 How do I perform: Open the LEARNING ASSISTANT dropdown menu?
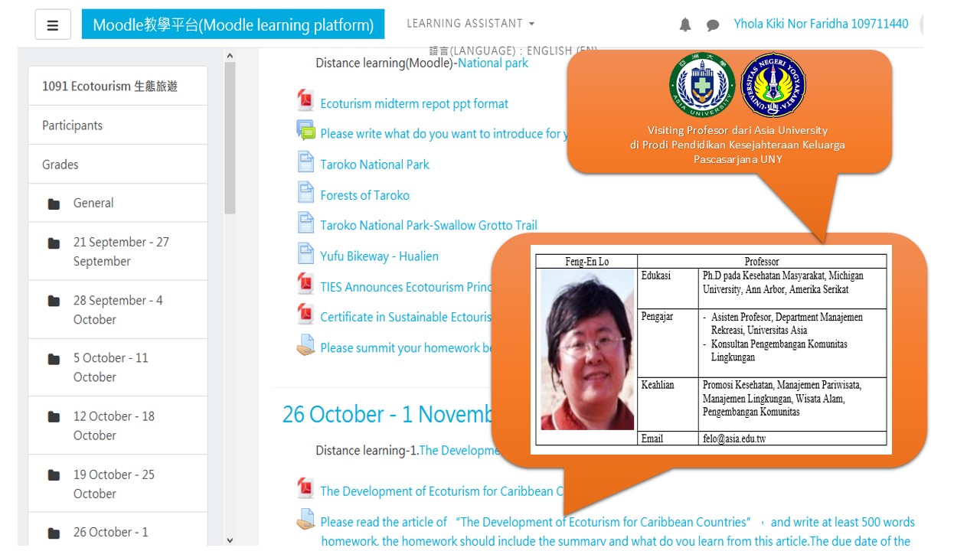point(470,24)
